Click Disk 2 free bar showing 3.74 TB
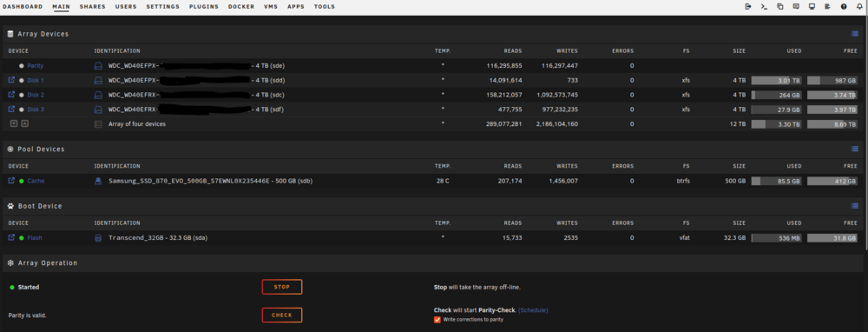 pyautogui.click(x=832, y=95)
